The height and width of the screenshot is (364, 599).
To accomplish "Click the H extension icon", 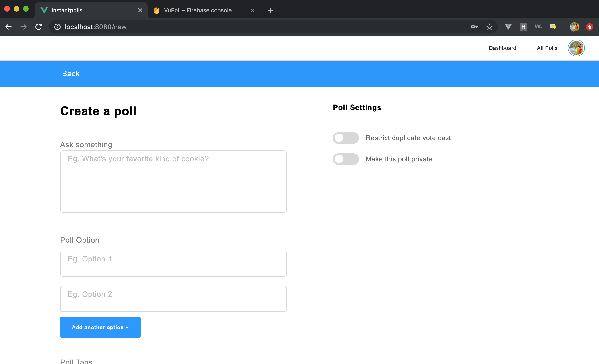I will [523, 27].
